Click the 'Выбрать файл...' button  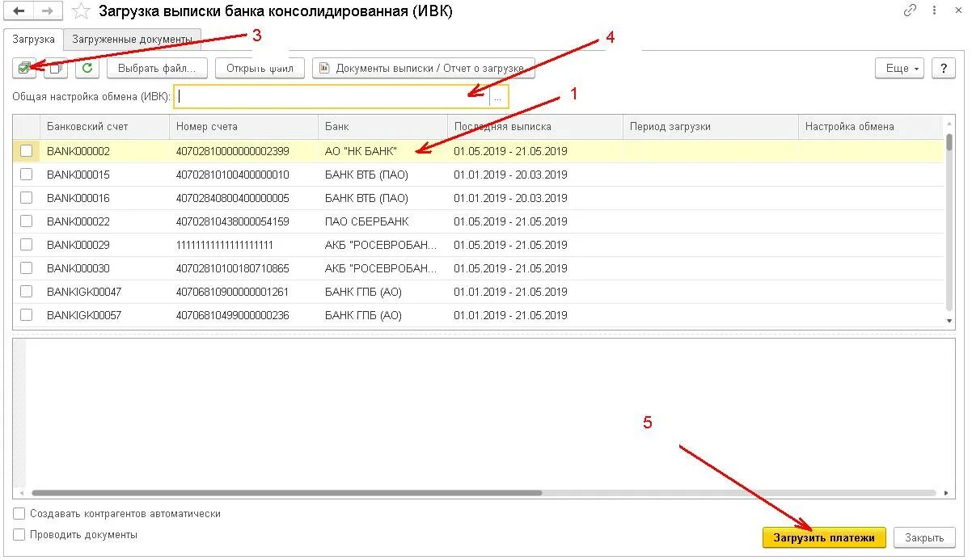157,69
